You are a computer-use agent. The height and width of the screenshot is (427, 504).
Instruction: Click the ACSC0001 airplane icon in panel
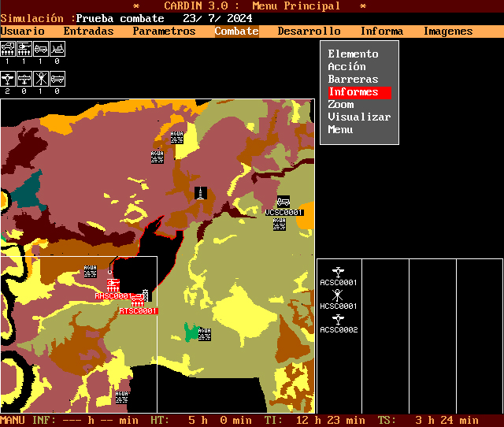coord(338,272)
